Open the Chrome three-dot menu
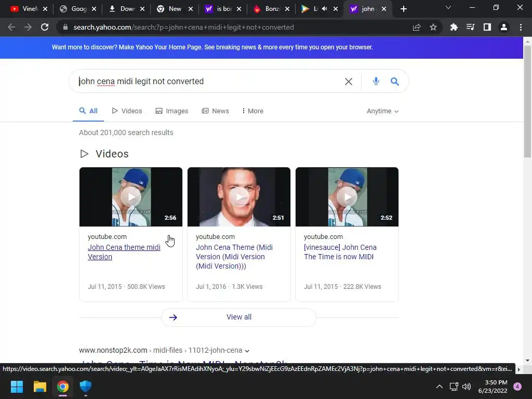This screenshot has width=532, height=399. [521, 27]
